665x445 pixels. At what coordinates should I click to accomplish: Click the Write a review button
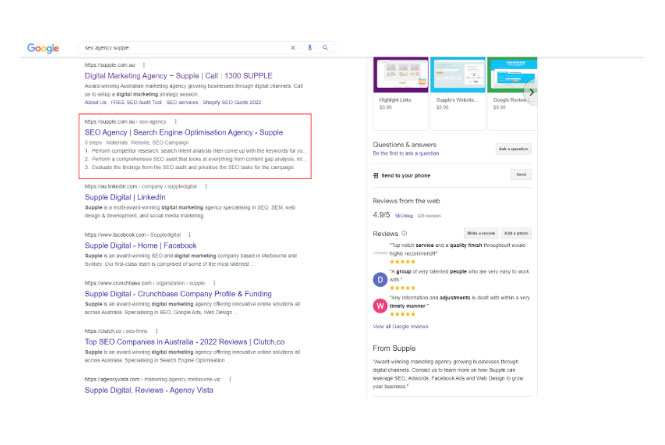[x=481, y=233]
